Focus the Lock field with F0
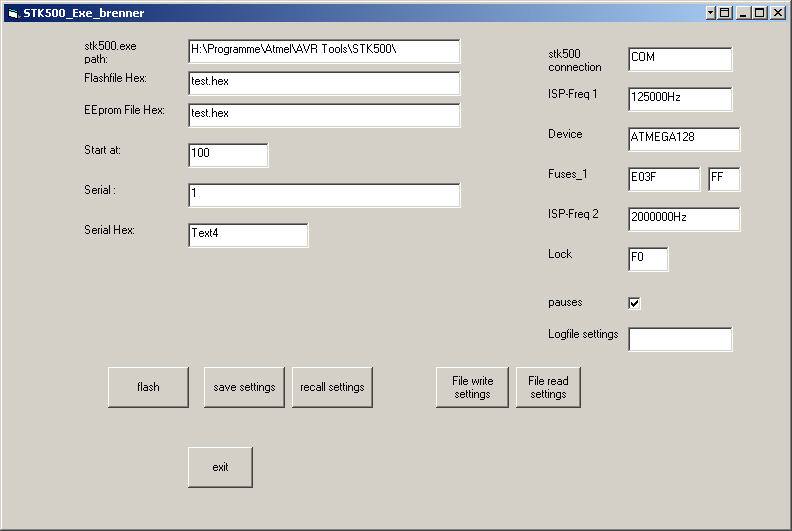Image resolution: width=792 pixels, height=531 pixels. pyautogui.click(x=648, y=259)
